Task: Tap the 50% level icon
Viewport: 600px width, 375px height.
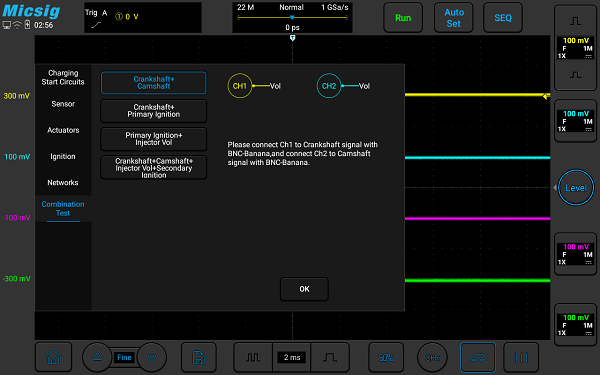Action: tap(386, 357)
